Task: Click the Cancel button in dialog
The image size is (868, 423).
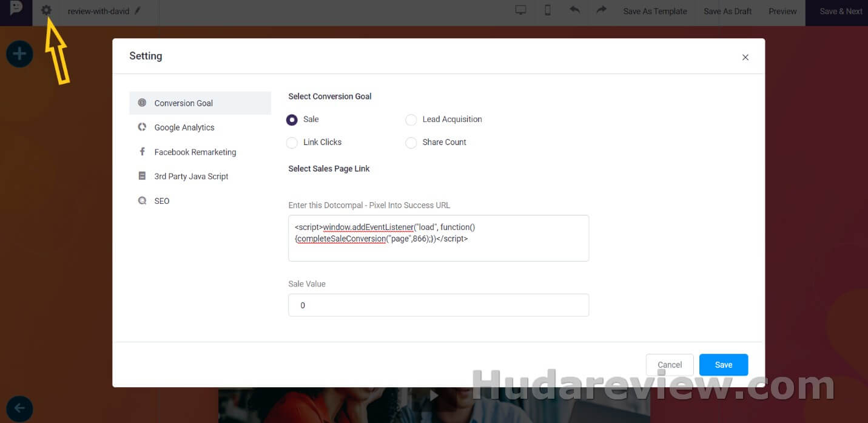Action: (x=670, y=365)
